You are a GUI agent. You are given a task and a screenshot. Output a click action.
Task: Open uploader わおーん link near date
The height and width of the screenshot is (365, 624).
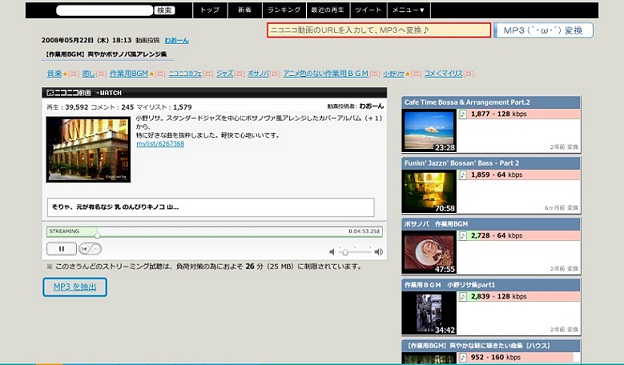point(177,41)
